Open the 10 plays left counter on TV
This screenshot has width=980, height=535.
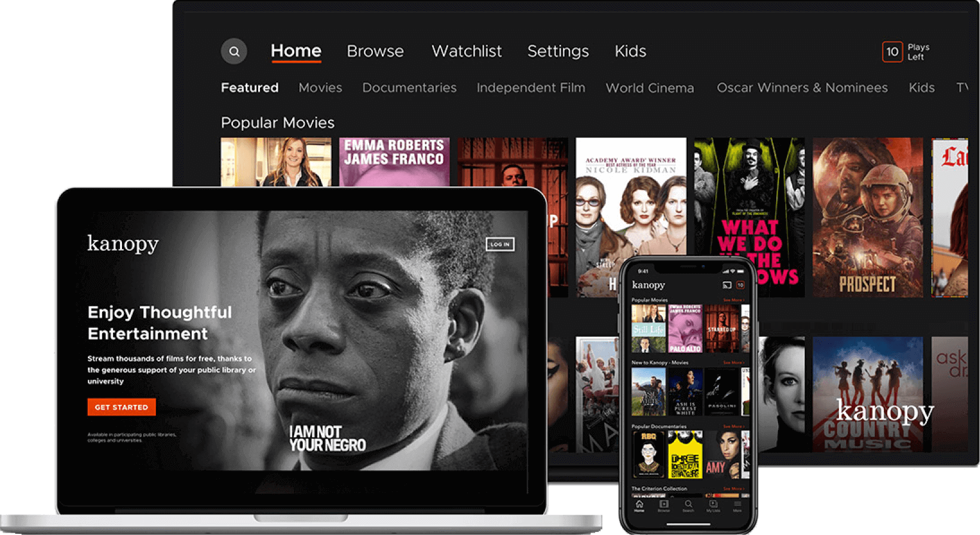[892, 52]
